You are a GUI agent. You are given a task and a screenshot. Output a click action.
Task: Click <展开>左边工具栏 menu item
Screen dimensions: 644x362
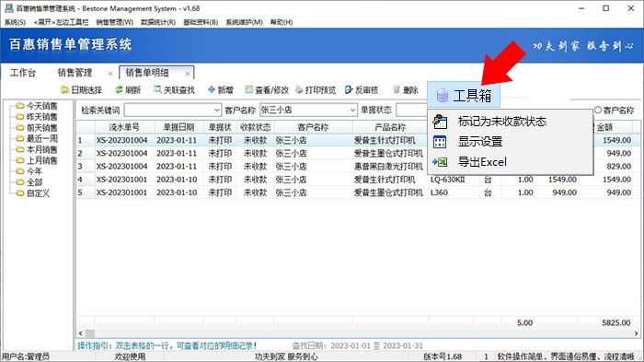tap(62, 22)
